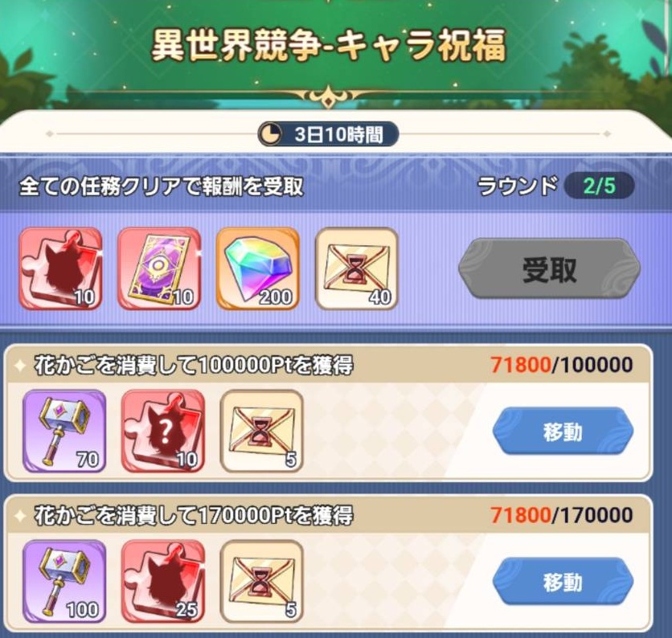
Task: Tap 移動 for the 170000Pt mission
Action: (563, 582)
